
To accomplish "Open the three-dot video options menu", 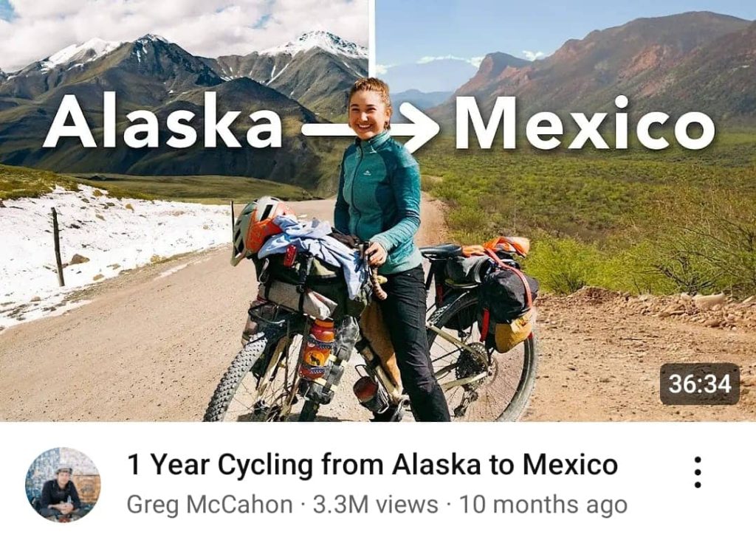I will (x=697, y=471).
